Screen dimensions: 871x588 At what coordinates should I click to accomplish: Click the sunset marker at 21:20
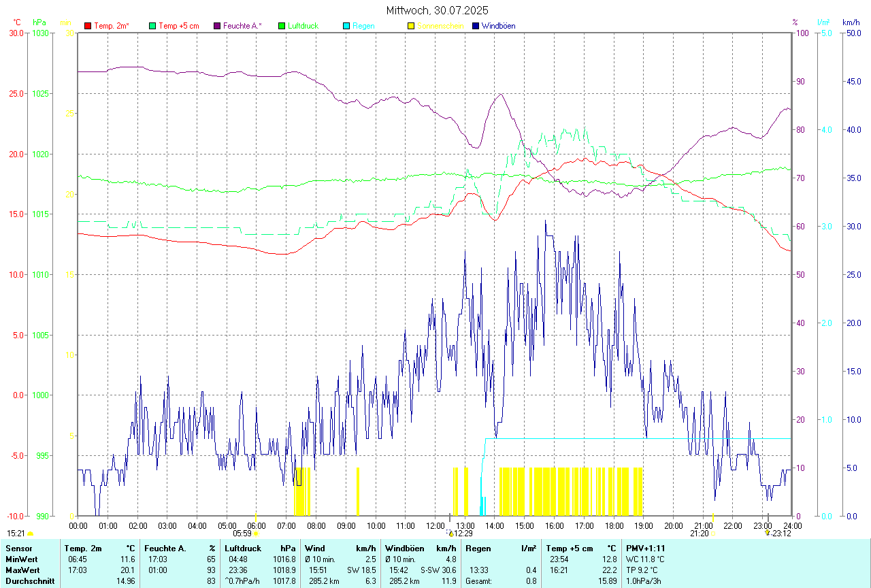coord(713,534)
